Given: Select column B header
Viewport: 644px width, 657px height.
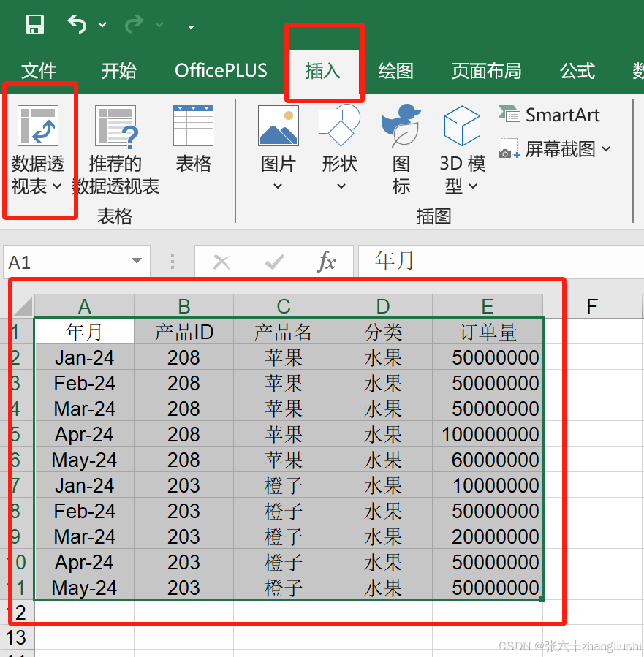Looking at the screenshot, I should click(x=184, y=306).
